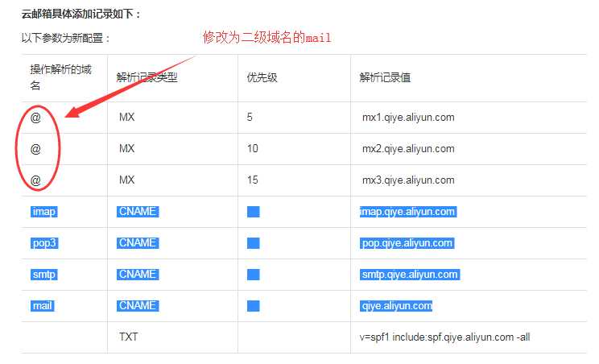Click highlighted priority cell in imap row

pyautogui.click(x=254, y=212)
